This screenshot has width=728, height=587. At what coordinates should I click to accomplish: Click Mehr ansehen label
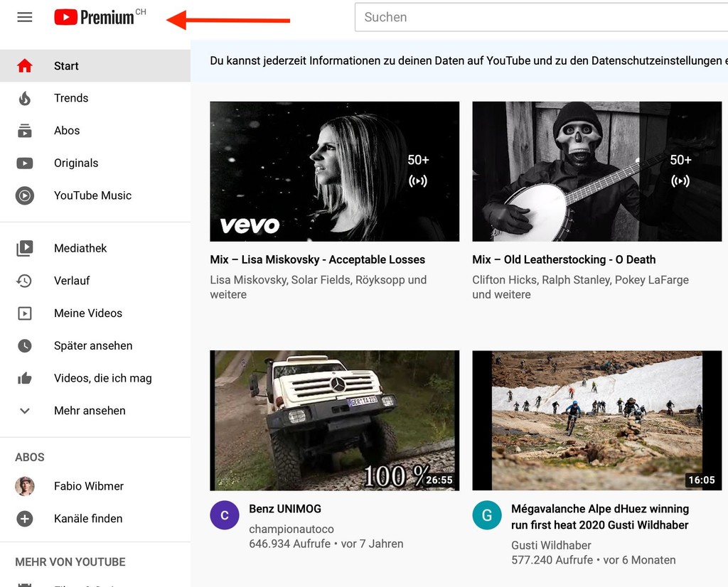[x=90, y=411]
